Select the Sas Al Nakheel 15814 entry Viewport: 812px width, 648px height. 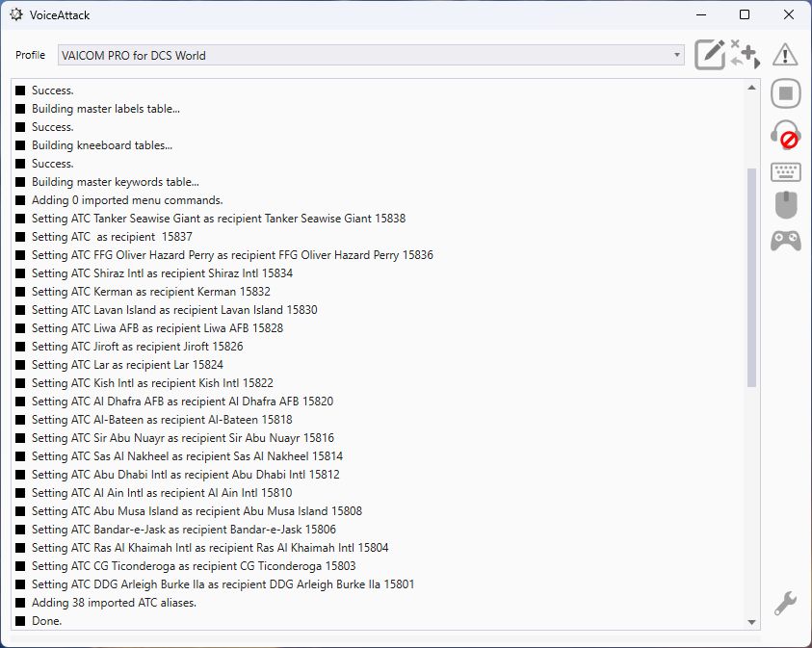pos(187,456)
